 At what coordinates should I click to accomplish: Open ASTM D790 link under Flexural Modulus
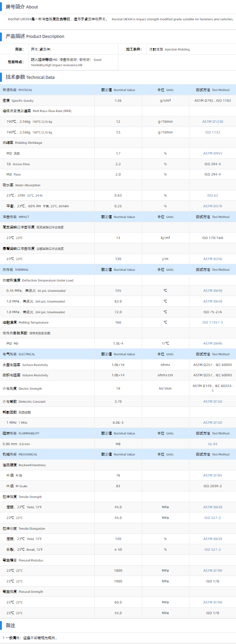[212, 571]
